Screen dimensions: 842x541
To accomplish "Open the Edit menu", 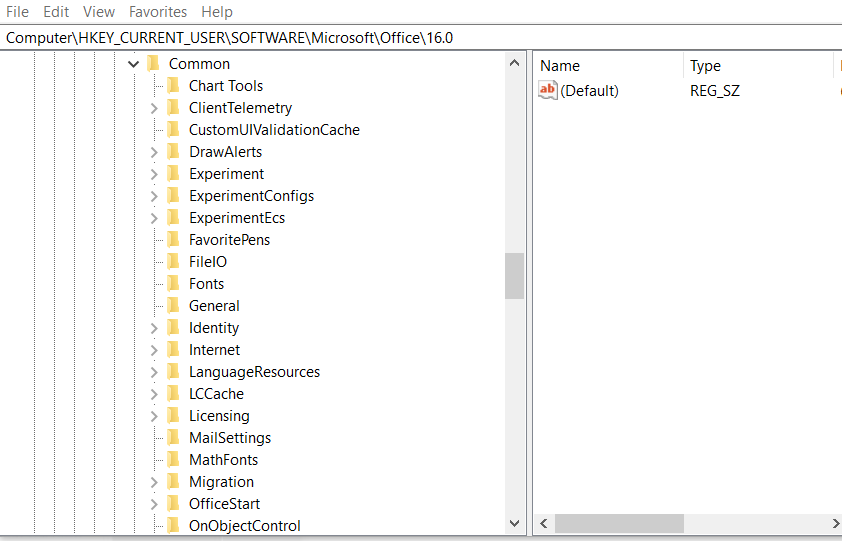I will tap(56, 12).
